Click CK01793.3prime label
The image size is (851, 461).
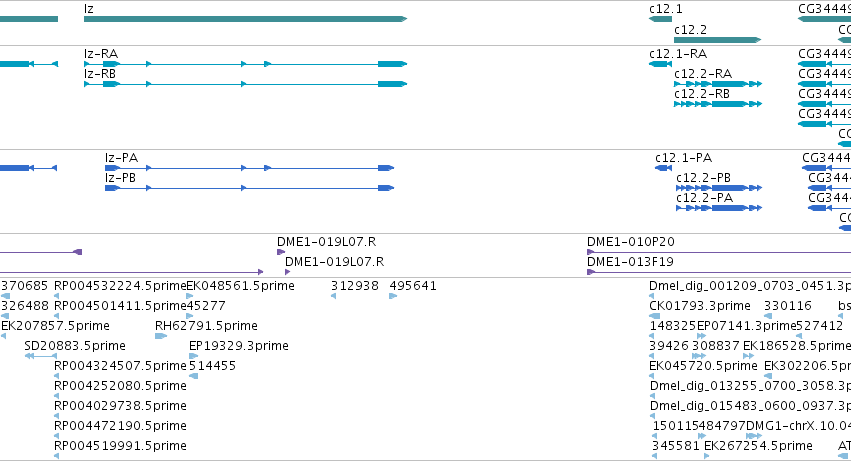(700, 306)
